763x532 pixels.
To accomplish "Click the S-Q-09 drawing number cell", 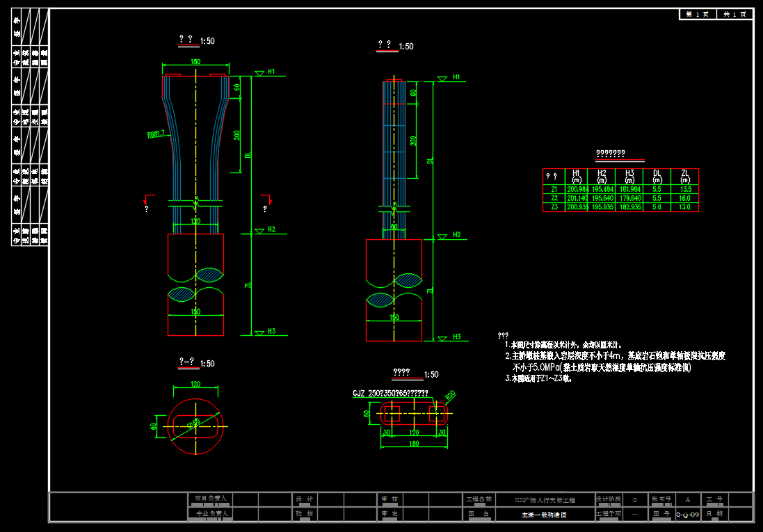I will [688, 515].
